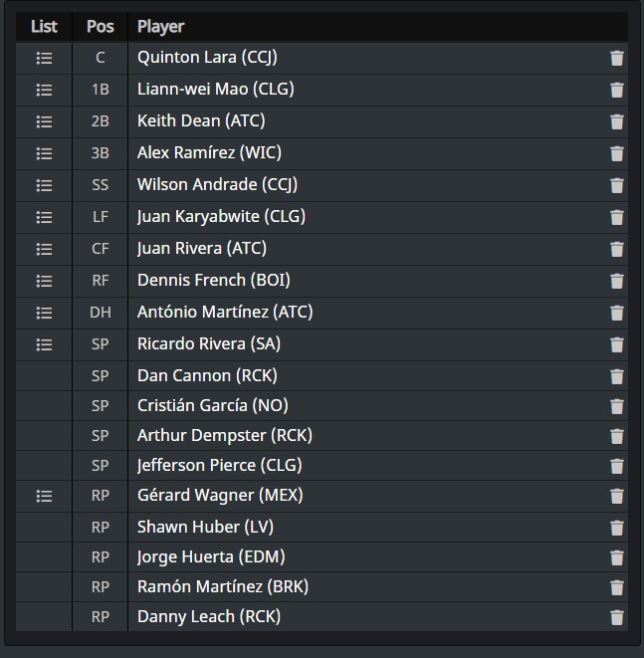Trash Cristián García entry
This screenshot has width=644, height=658.
(x=616, y=406)
